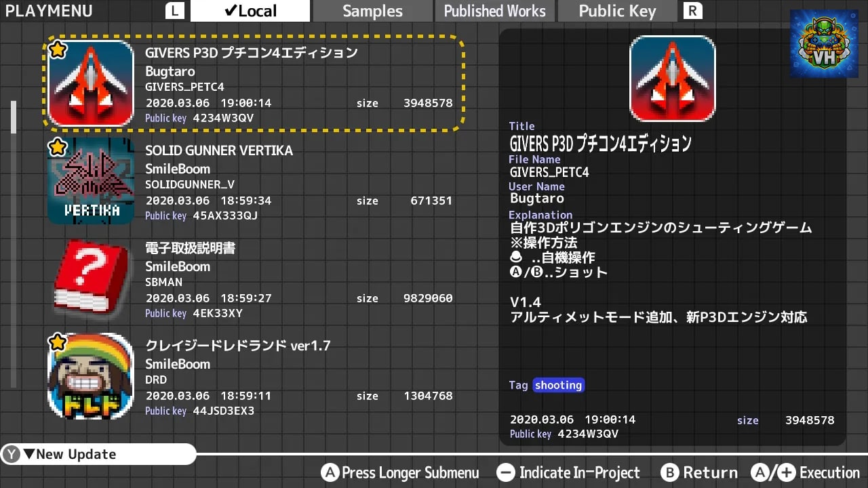Click the Return label
Image resolution: width=868 pixels, height=488 pixels.
[x=710, y=472]
